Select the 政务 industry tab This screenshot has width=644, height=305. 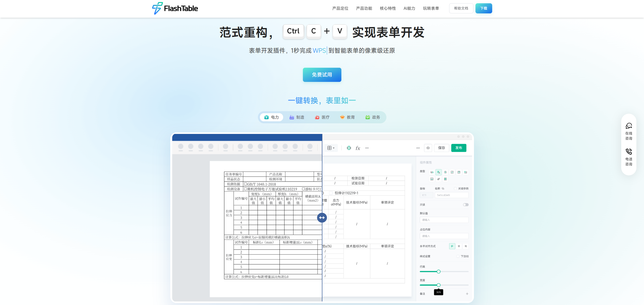(x=373, y=117)
